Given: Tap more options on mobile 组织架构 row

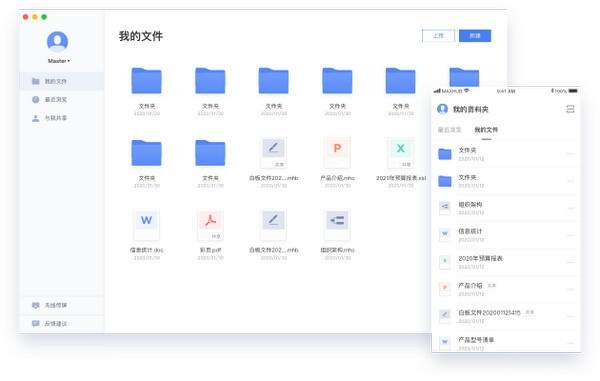Looking at the screenshot, I should (571, 208).
